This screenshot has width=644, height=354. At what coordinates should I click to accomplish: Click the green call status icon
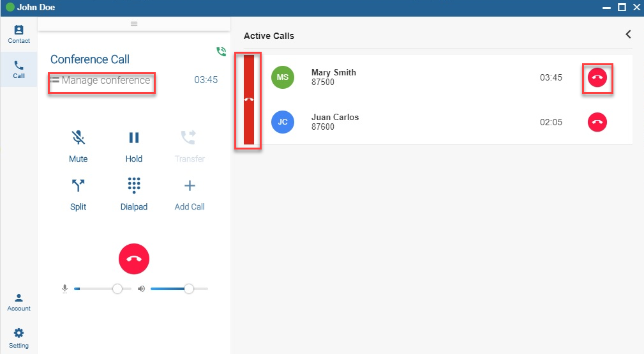(x=221, y=52)
